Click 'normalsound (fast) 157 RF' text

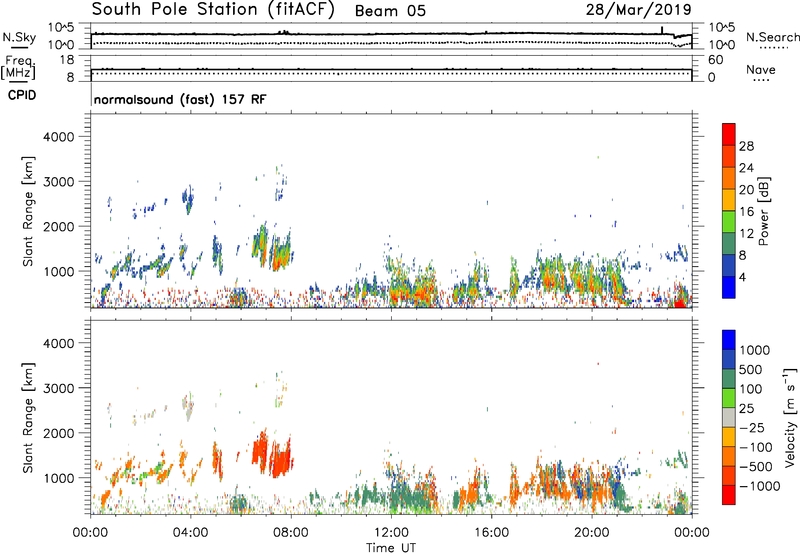[x=180, y=99]
